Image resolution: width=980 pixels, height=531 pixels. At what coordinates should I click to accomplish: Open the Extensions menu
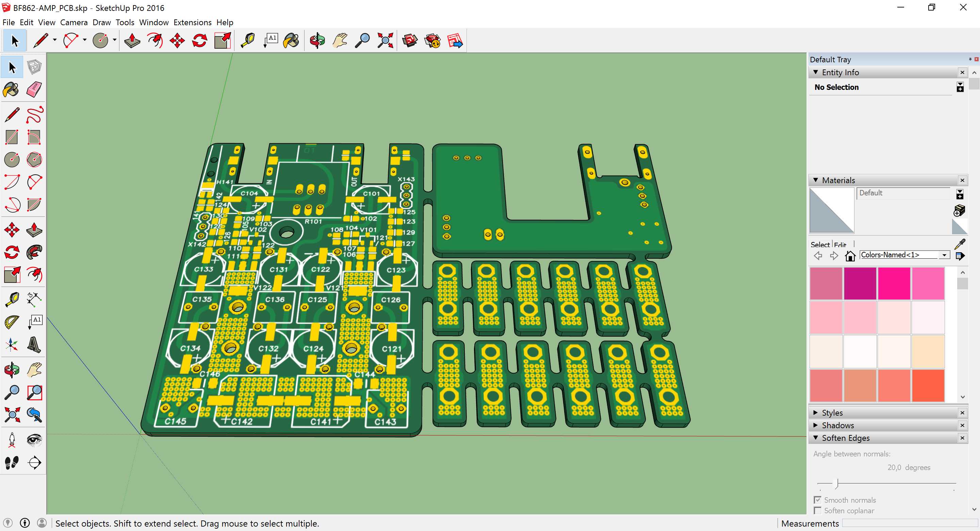pyautogui.click(x=193, y=22)
